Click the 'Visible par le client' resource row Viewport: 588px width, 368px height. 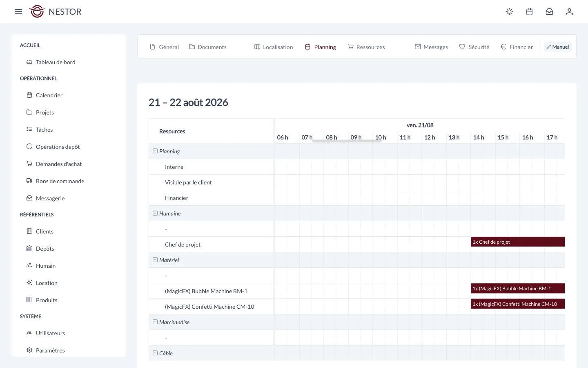click(x=211, y=182)
